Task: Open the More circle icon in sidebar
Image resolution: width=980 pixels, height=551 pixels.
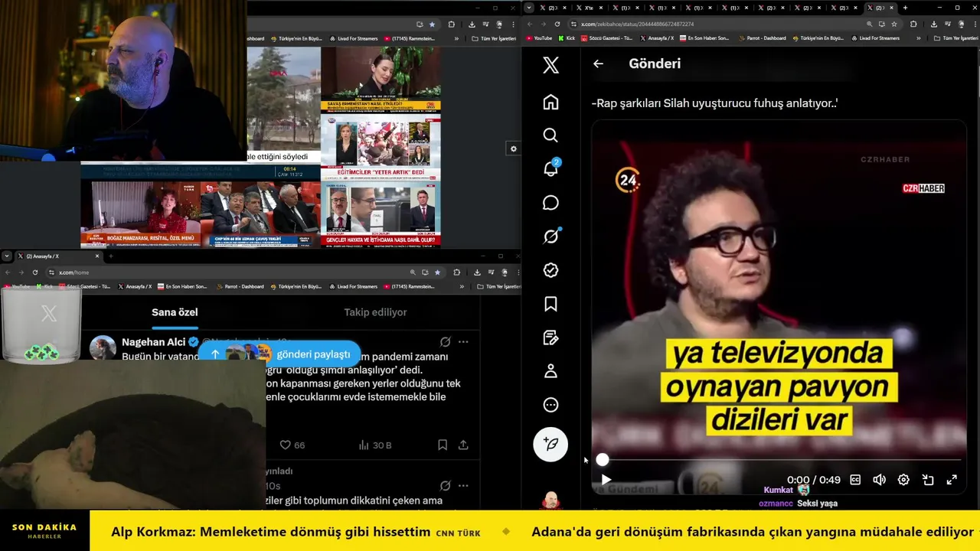Action: click(550, 405)
